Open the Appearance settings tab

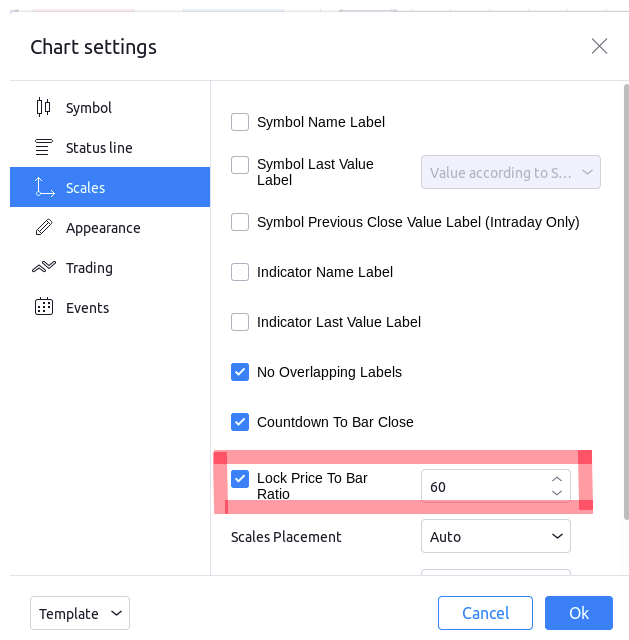102,227
